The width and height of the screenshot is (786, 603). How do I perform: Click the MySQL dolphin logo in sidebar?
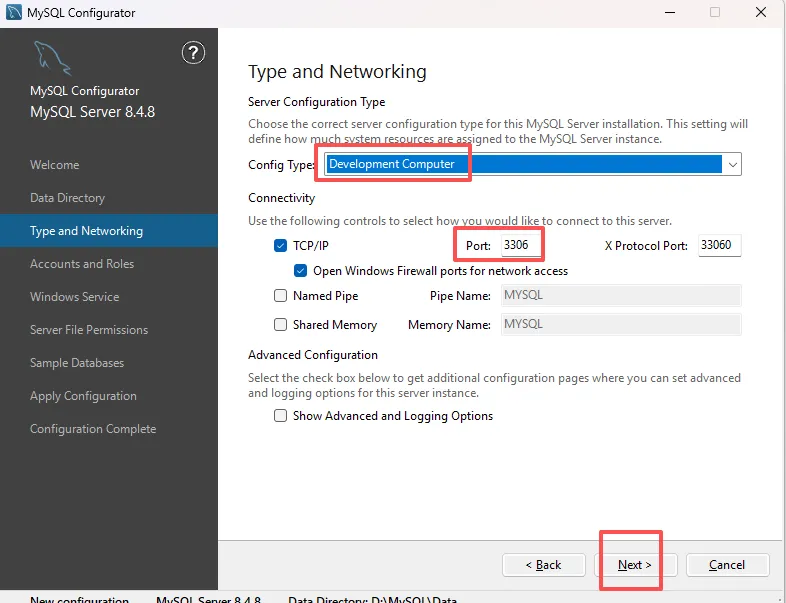pyautogui.click(x=52, y=58)
